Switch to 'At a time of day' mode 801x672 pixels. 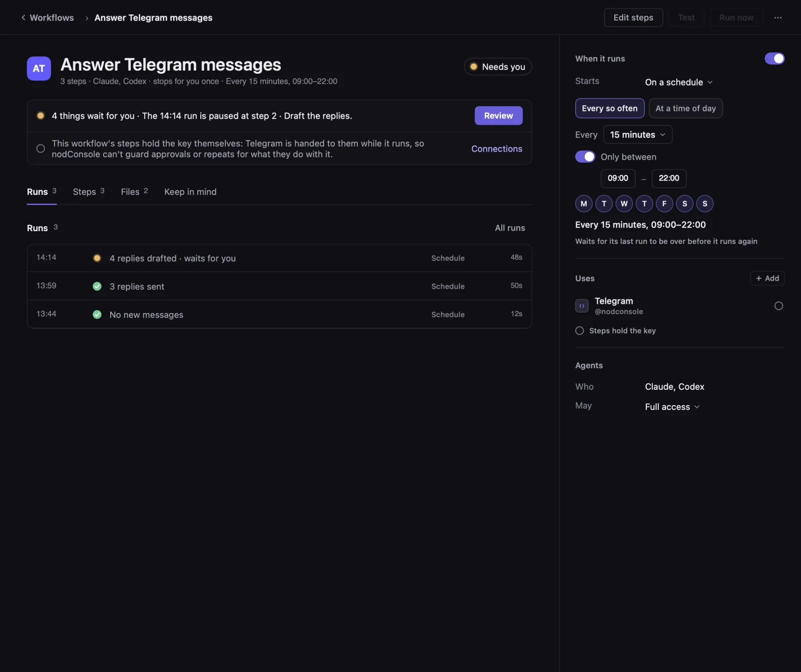(x=686, y=108)
